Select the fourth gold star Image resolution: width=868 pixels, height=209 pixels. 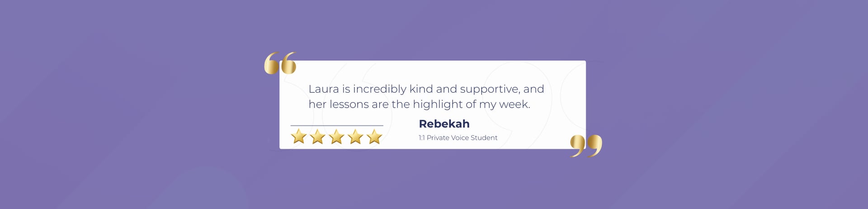point(355,136)
